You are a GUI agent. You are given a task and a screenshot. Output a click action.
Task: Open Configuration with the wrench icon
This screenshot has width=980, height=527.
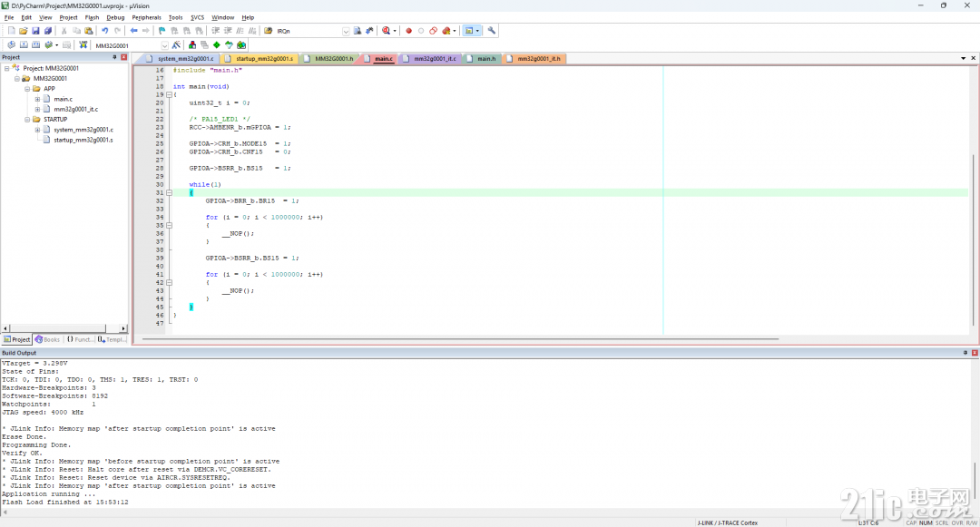click(491, 31)
